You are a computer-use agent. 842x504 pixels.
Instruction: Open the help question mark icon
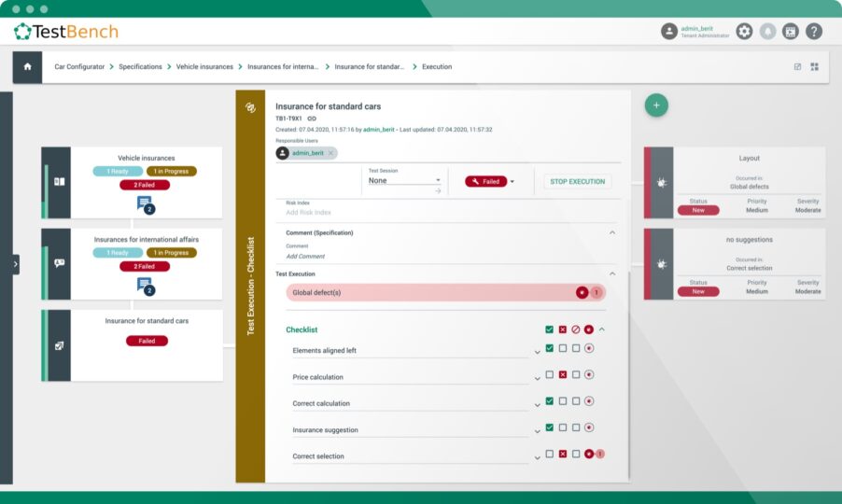pyautogui.click(x=814, y=31)
